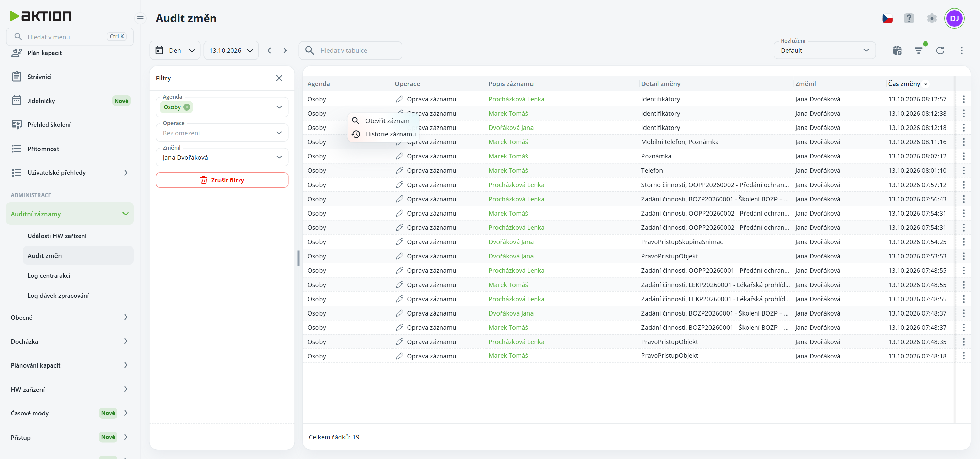Open the Strávníci menu item
Viewport: 980px width, 459px height.
[x=70, y=77]
